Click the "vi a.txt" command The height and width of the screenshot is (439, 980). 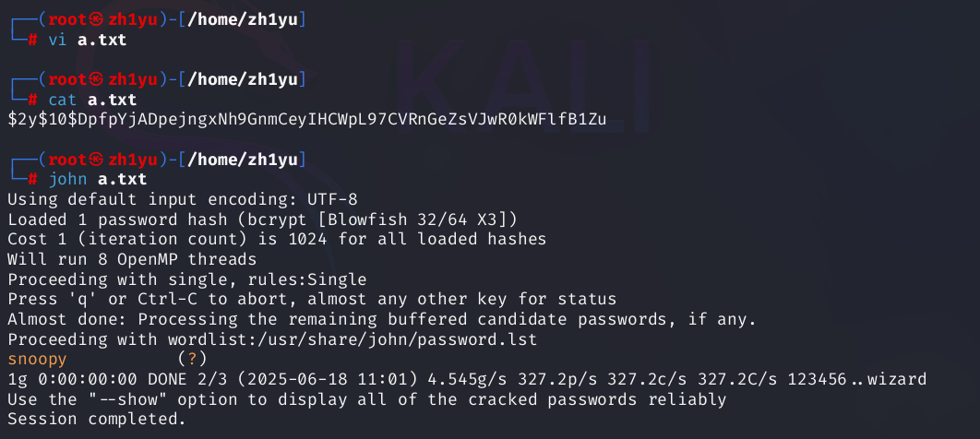(88, 41)
